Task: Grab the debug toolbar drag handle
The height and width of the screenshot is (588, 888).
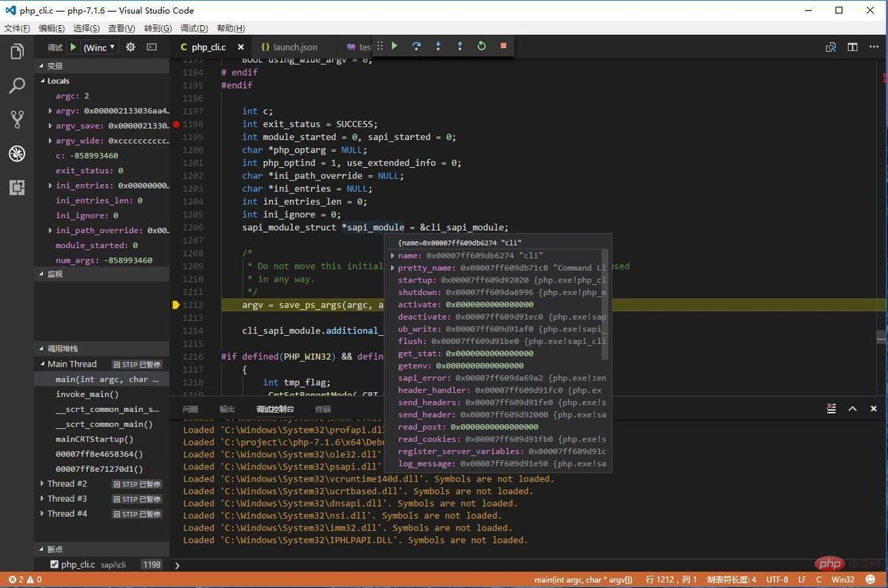Action: (380, 46)
